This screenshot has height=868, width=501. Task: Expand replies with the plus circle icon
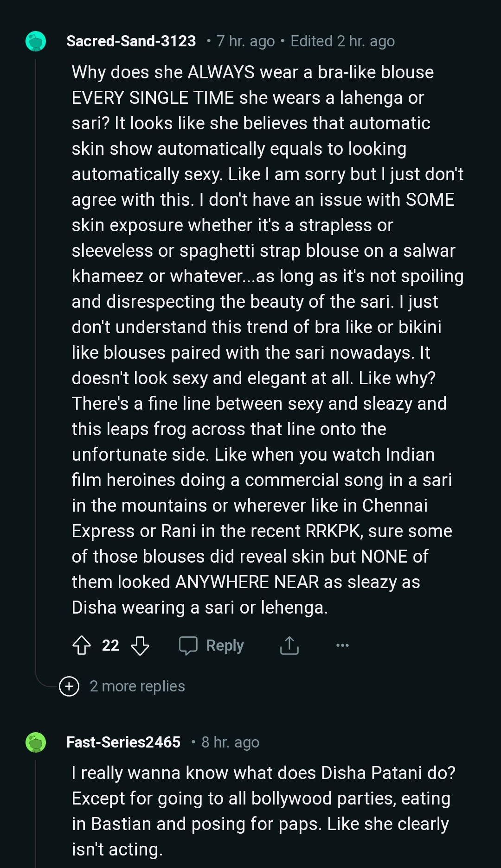[x=70, y=686]
